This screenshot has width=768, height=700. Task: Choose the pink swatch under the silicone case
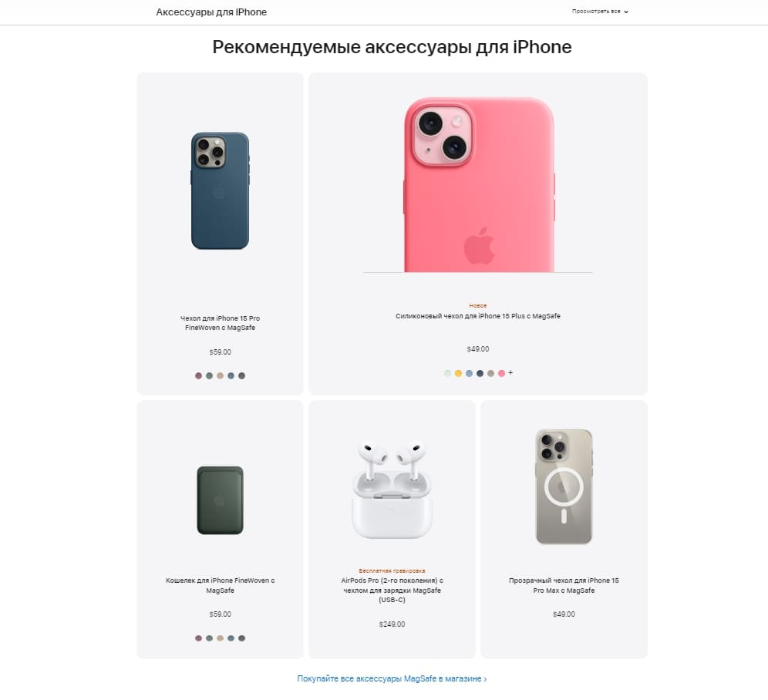click(x=501, y=373)
